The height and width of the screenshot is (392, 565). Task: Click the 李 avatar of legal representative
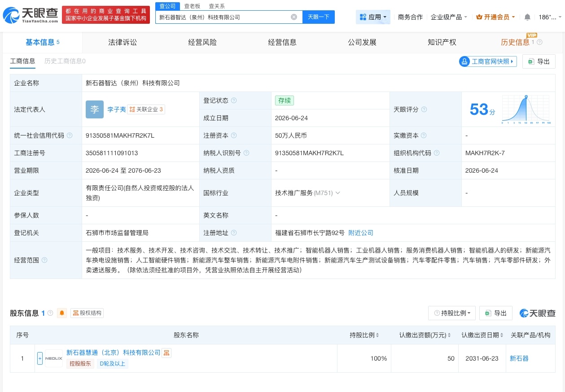pos(94,109)
